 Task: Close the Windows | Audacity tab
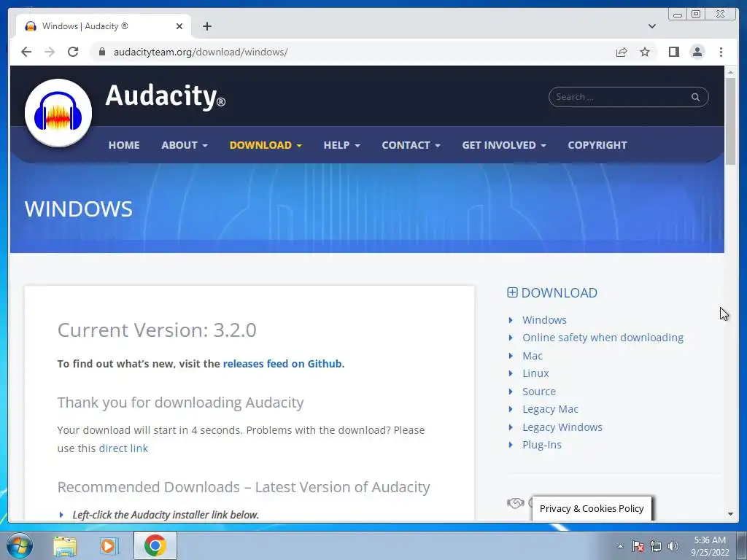(x=179, y=26)
